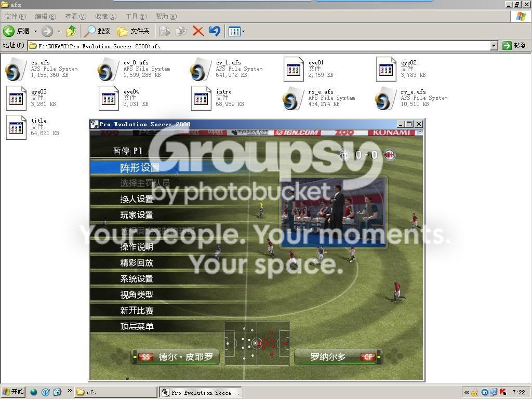Screen dimensions: 532x399
Task: Expand the address bar dropdown
Action: (494, 46)
